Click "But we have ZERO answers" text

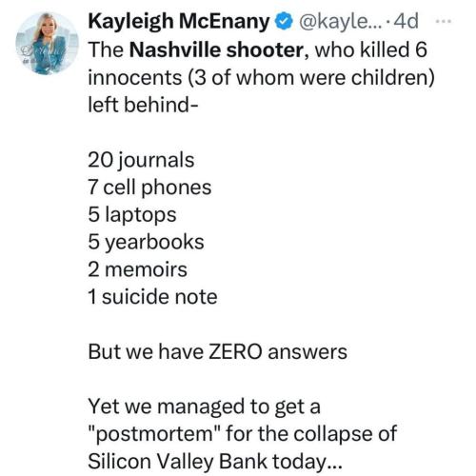(218, 352)
